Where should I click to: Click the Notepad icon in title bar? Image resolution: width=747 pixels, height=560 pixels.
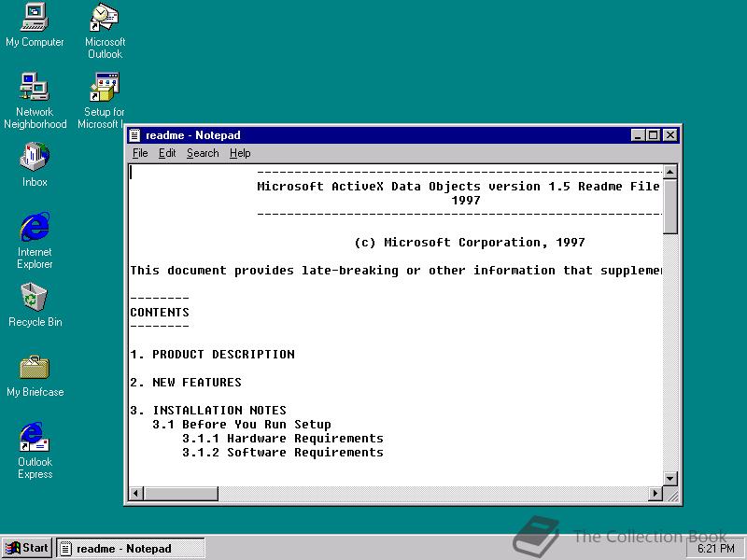click(x=135, y=135)
